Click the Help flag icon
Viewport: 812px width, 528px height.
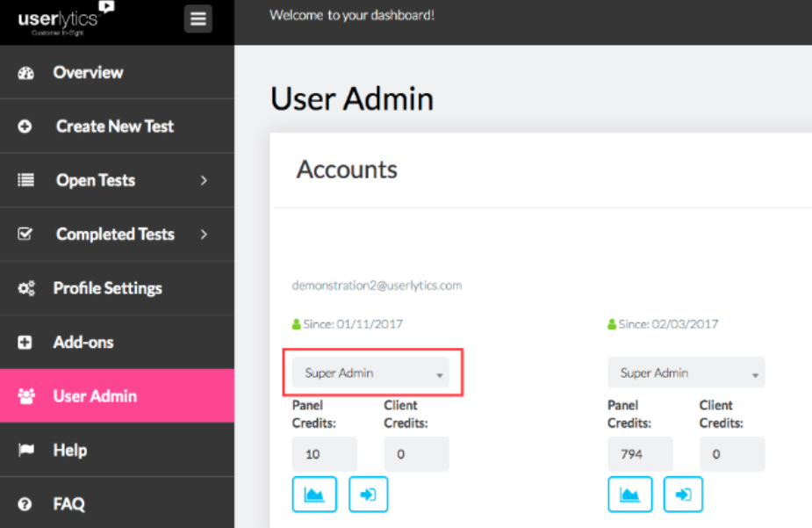tap(25, 450)
